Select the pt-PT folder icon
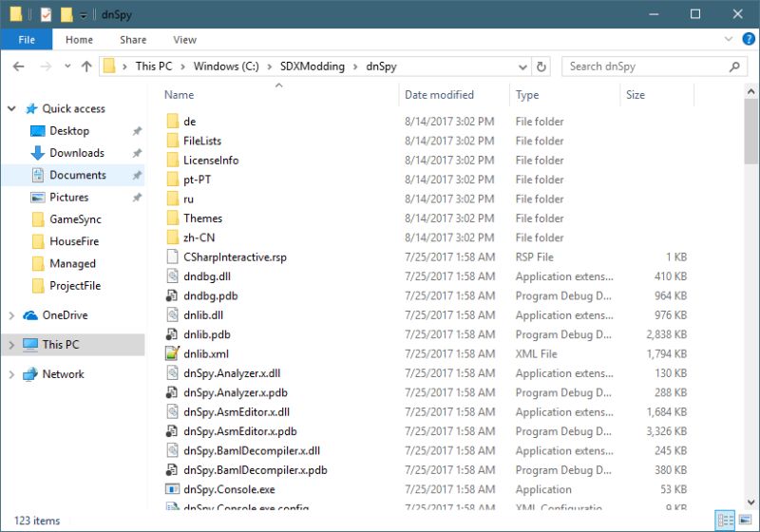The width and height of the screenshot is (760, 532). click(173, 180)
